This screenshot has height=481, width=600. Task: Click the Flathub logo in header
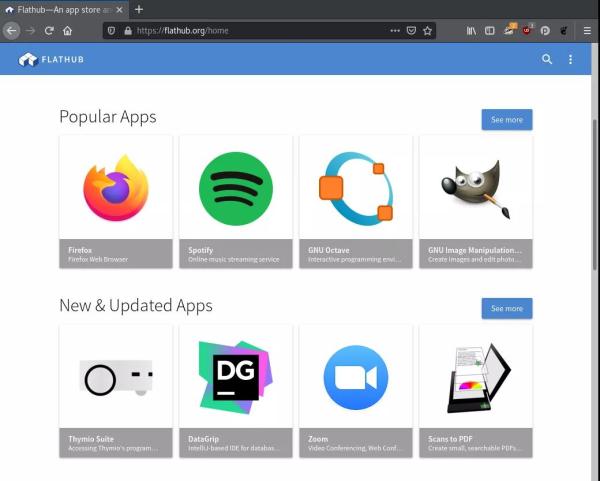(51, 60)
